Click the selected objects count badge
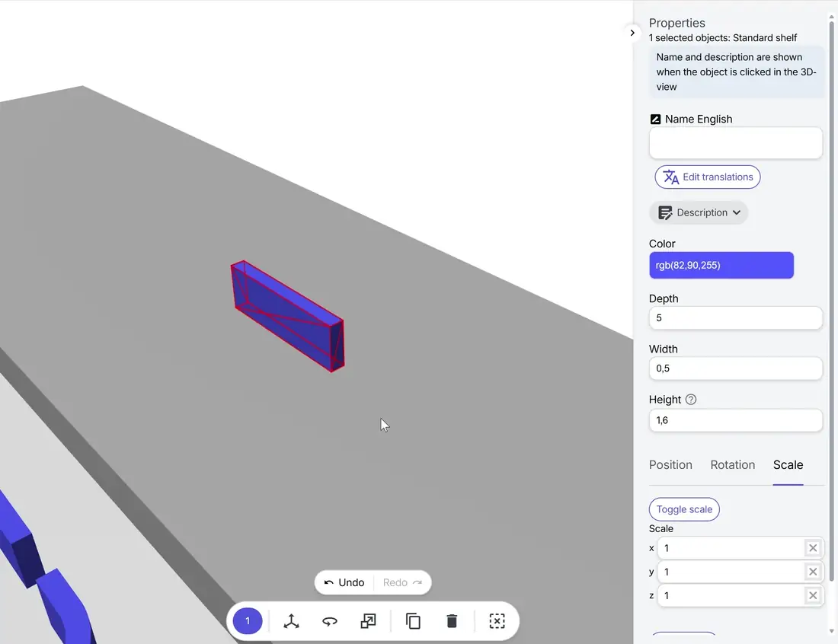The height and width of the screenshot is (644, 838). (x=248, y=621)
